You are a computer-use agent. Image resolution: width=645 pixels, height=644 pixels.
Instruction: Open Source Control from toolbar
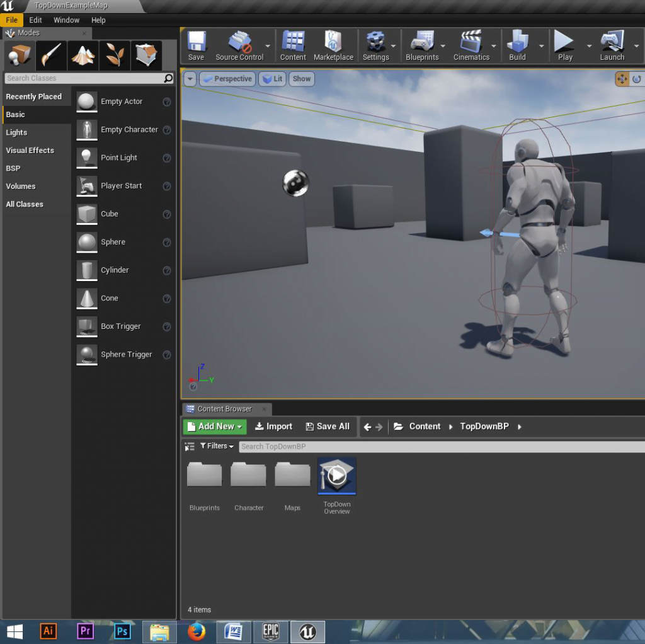point(239,45)
